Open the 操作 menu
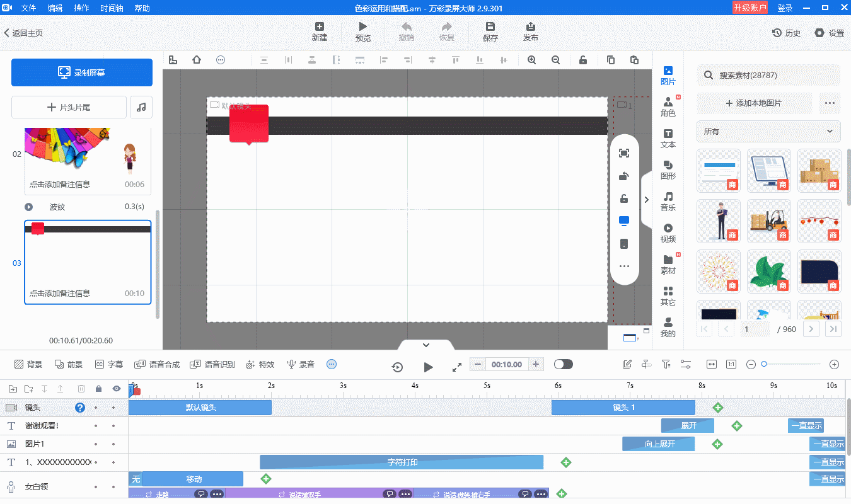Screen dimensions: 851x504 [x=81, y=8]
